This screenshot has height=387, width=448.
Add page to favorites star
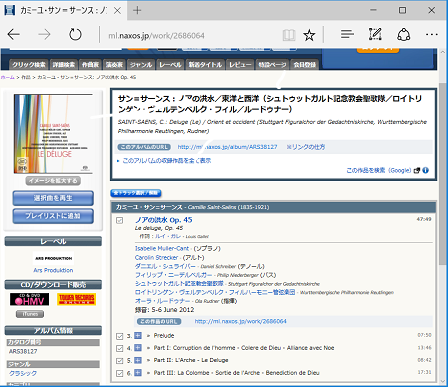[309, 35]
